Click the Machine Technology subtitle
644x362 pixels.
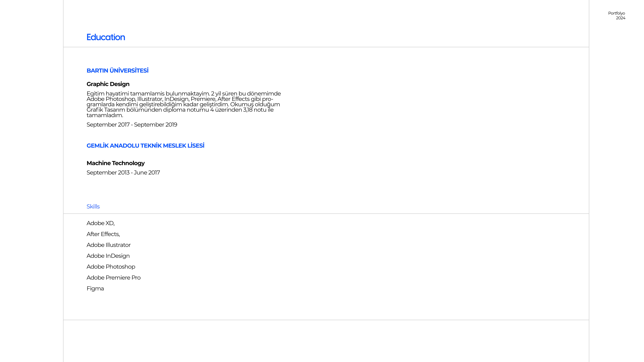coord(116,163)
